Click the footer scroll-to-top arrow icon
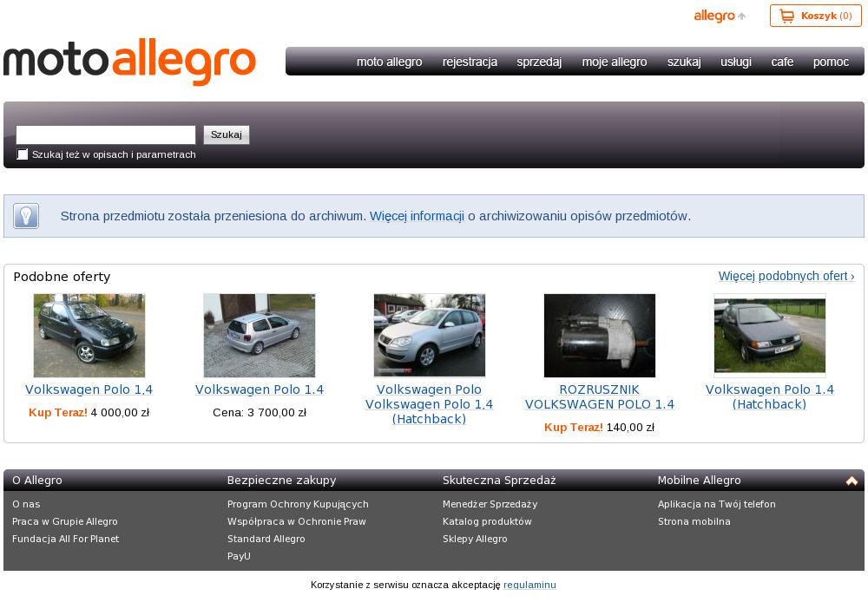The height and width of the screenshot is (602, 868). [852, 481]
